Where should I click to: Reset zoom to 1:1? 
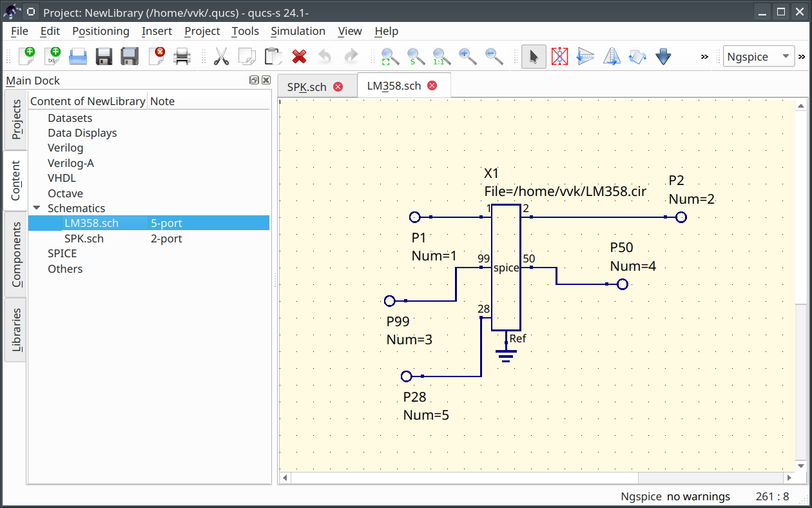441,57
